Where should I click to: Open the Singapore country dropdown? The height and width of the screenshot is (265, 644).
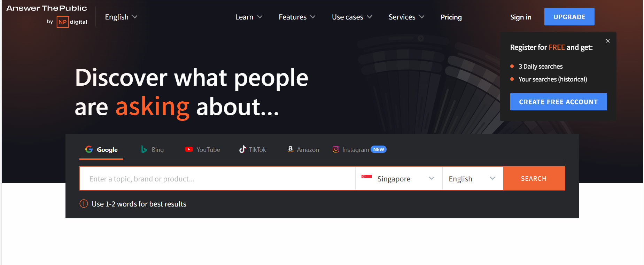(398, 179)
